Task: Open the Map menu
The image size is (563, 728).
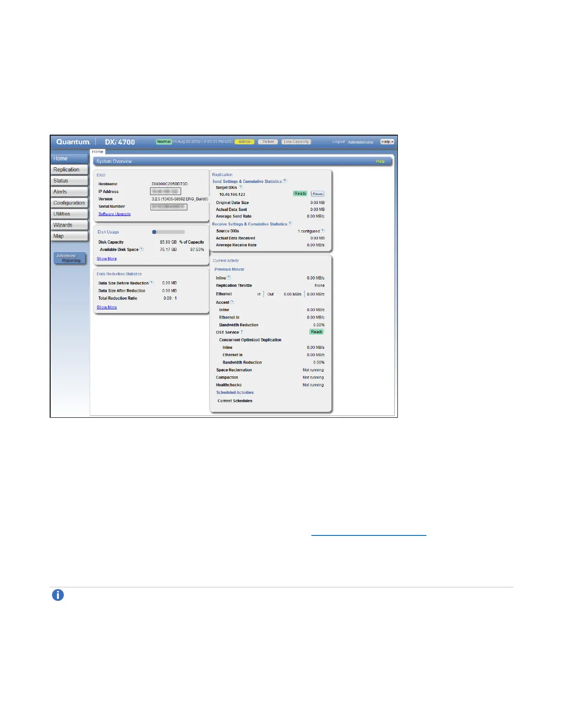Action: (69, 236)
